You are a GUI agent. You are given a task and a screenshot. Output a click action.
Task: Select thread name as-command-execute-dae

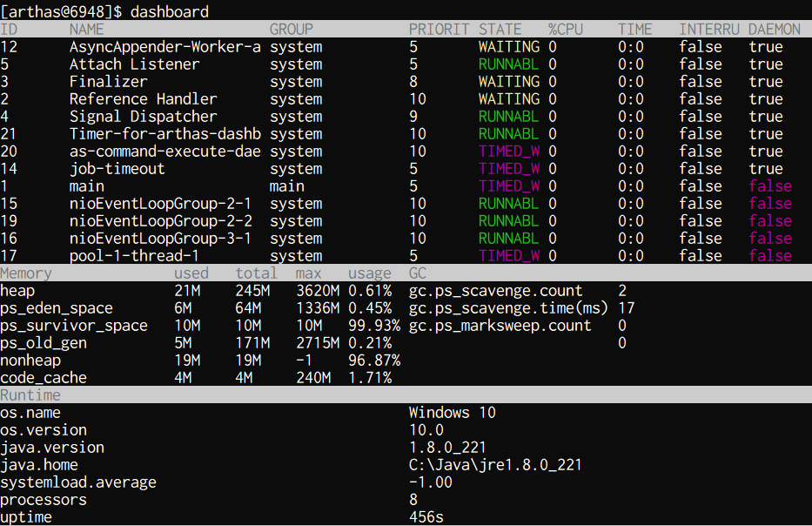click(165, 152)
